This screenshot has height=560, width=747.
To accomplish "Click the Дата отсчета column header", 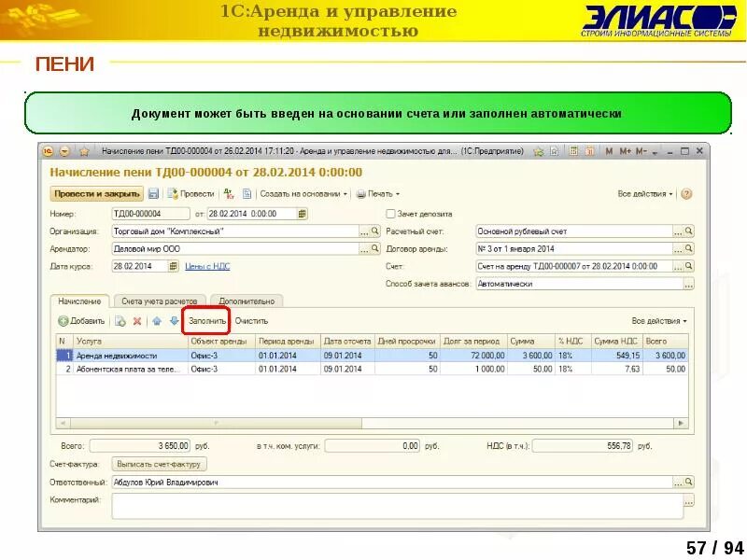I will pos(347,342).
